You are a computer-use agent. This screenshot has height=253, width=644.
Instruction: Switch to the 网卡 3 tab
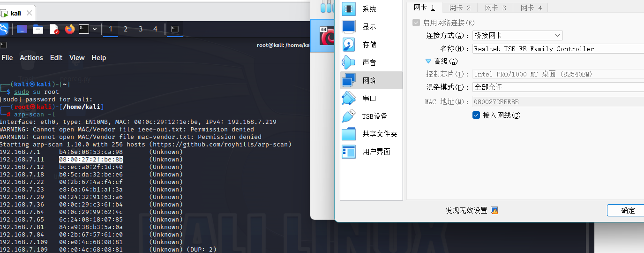(495, 8)
